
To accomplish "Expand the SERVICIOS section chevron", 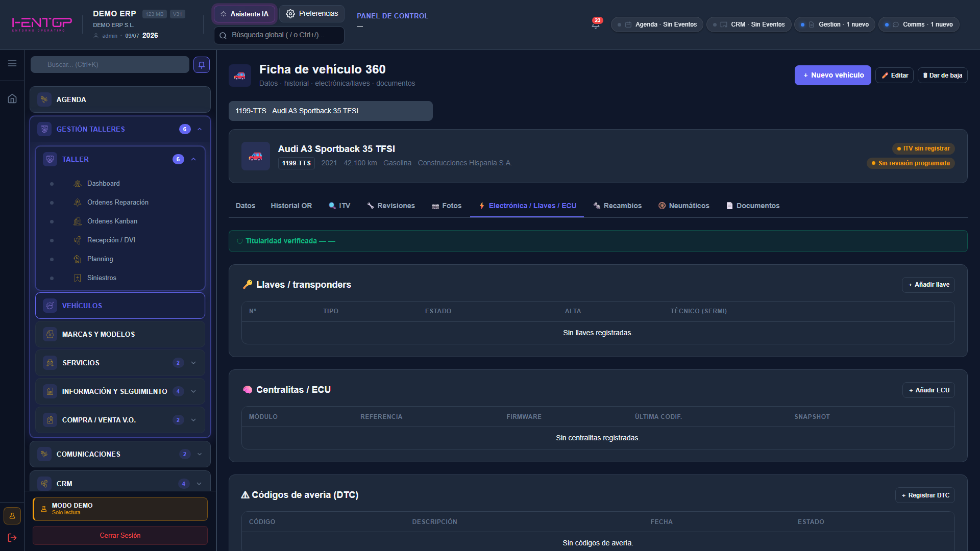I will 193,363.
